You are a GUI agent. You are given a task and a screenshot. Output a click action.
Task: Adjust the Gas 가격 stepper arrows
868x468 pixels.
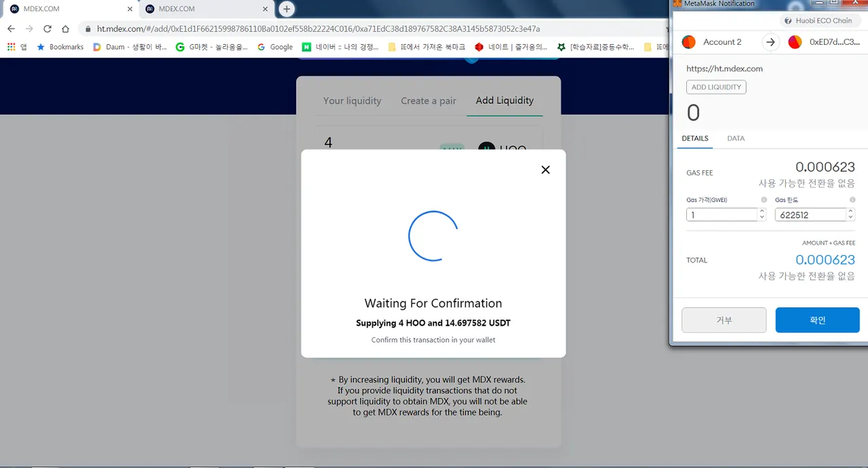pos(762,214)
